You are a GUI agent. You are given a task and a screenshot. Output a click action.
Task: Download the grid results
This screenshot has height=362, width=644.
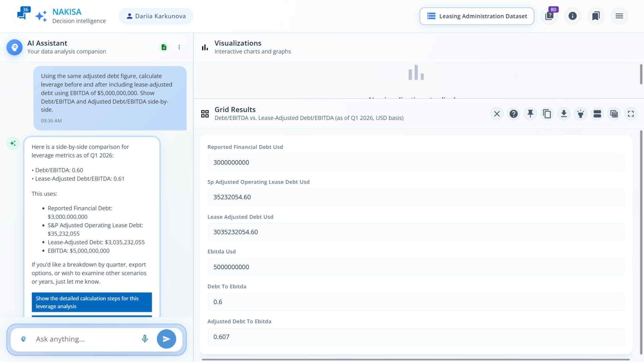(564, 114)
